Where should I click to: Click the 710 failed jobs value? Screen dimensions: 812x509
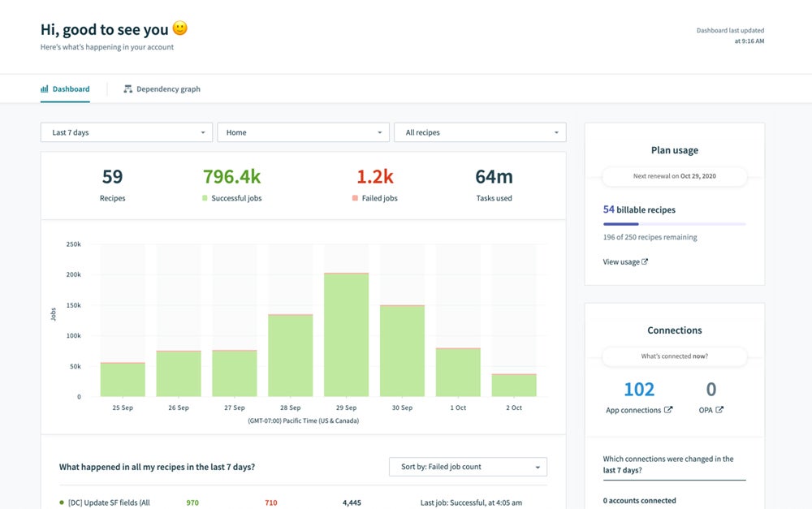[x=271, y=503]
